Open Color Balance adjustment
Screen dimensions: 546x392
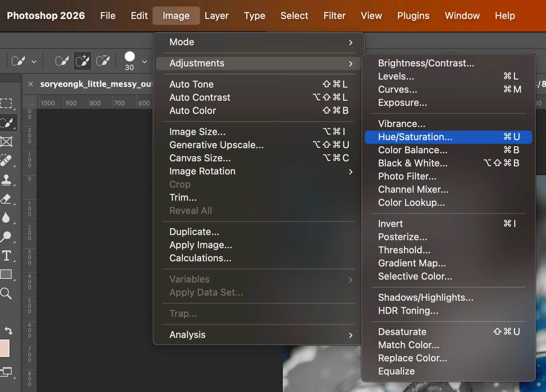pos(449,150)
